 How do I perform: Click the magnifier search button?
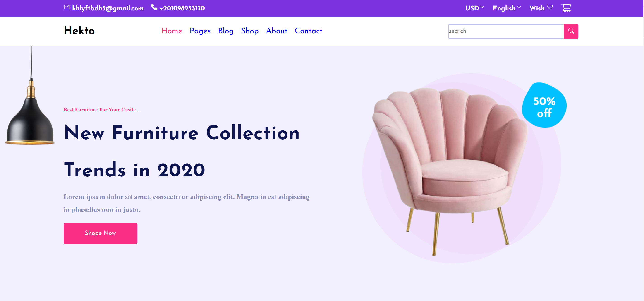tap(571, 31)
